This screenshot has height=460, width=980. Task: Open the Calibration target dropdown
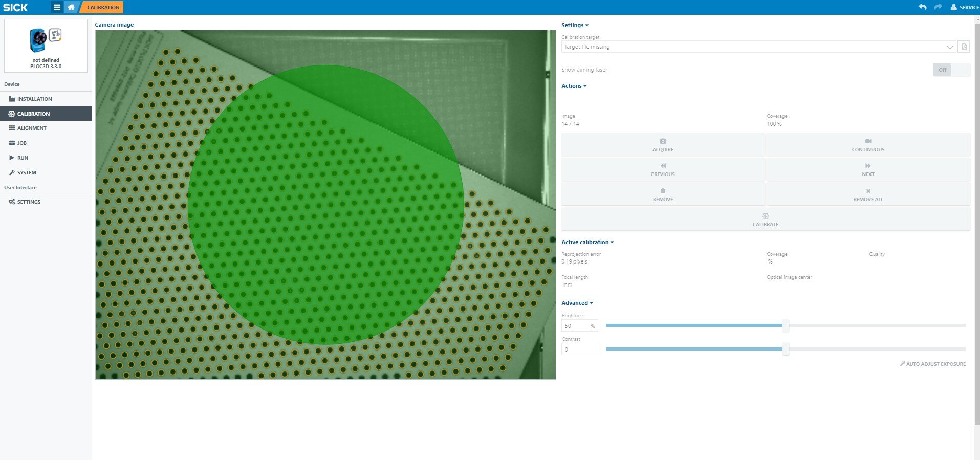pyautogui.click(x=757, y=47)
